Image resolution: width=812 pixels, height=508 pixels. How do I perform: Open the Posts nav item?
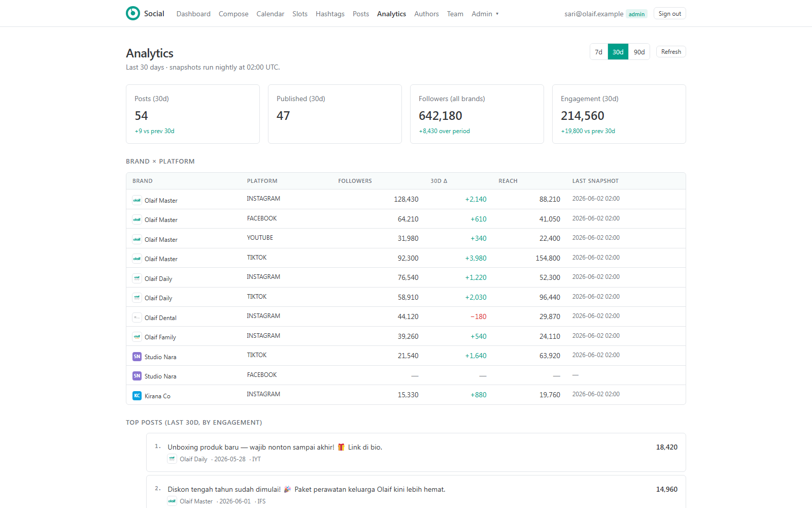[361, 14]
